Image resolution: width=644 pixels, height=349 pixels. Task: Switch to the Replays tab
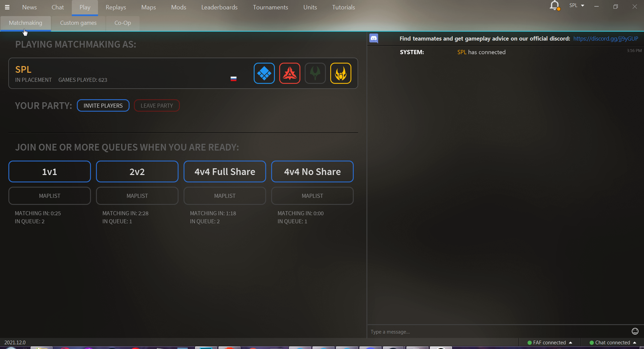coord(116,7)
